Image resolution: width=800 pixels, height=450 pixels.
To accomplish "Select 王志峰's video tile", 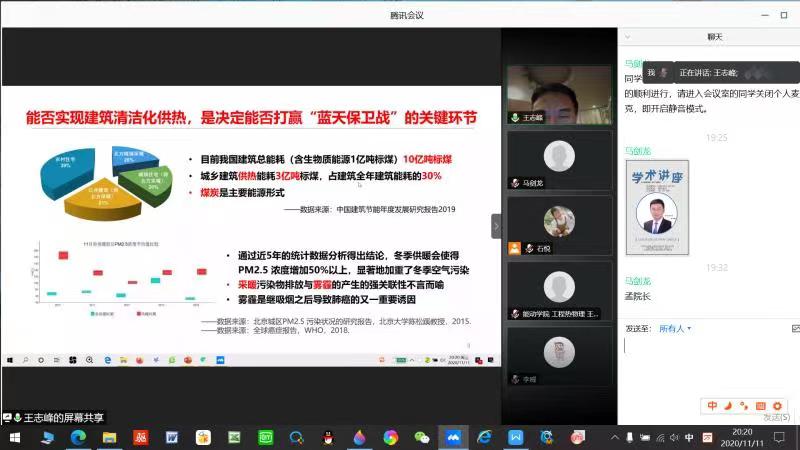I will (557, 94).
